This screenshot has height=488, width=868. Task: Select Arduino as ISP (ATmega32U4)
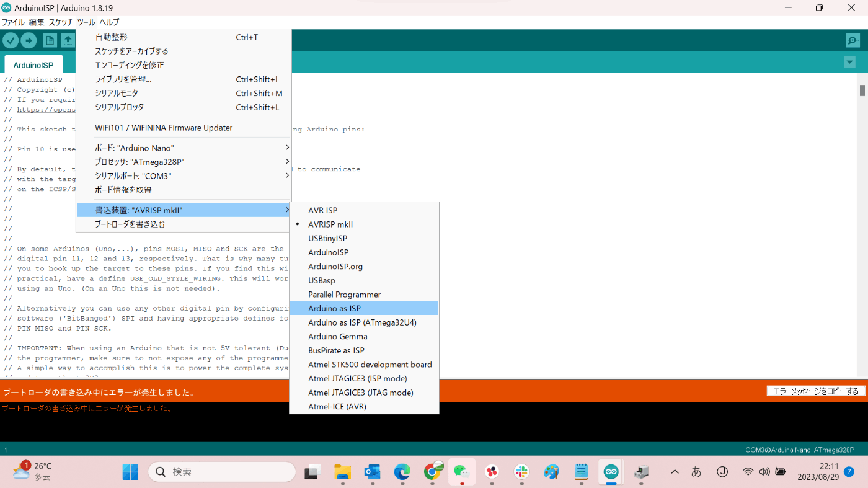[364, 322]
